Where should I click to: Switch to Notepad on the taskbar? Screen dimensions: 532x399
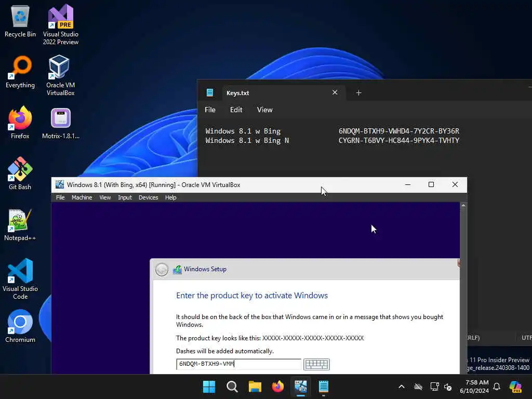(x=324, y=387)
